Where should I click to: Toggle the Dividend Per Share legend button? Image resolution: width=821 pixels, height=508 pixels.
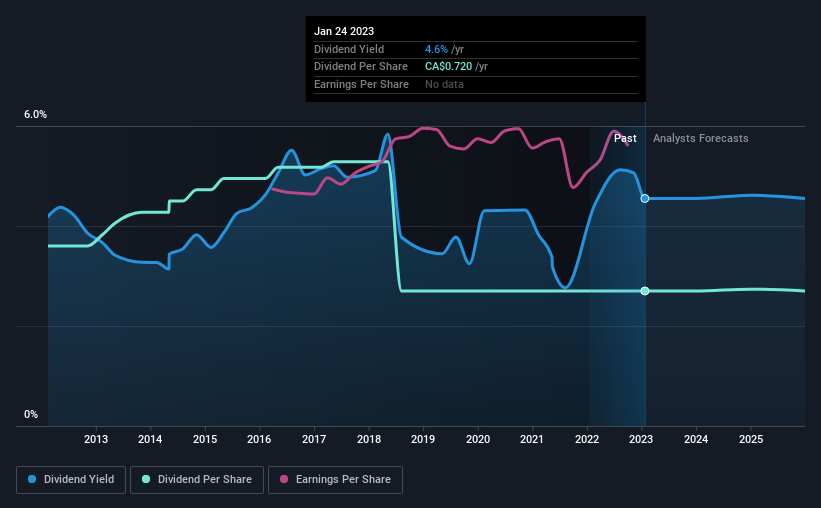(x=197, y=480)
